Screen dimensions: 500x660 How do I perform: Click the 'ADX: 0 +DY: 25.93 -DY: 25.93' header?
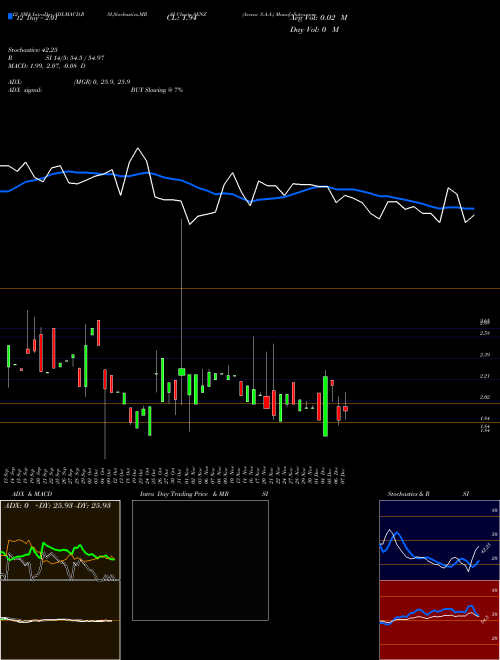pyautogui.click(x=58, y=505)
